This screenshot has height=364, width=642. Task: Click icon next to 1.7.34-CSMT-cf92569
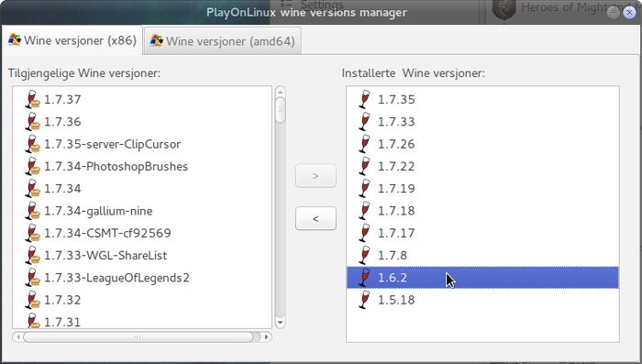[x=33, y=233]
